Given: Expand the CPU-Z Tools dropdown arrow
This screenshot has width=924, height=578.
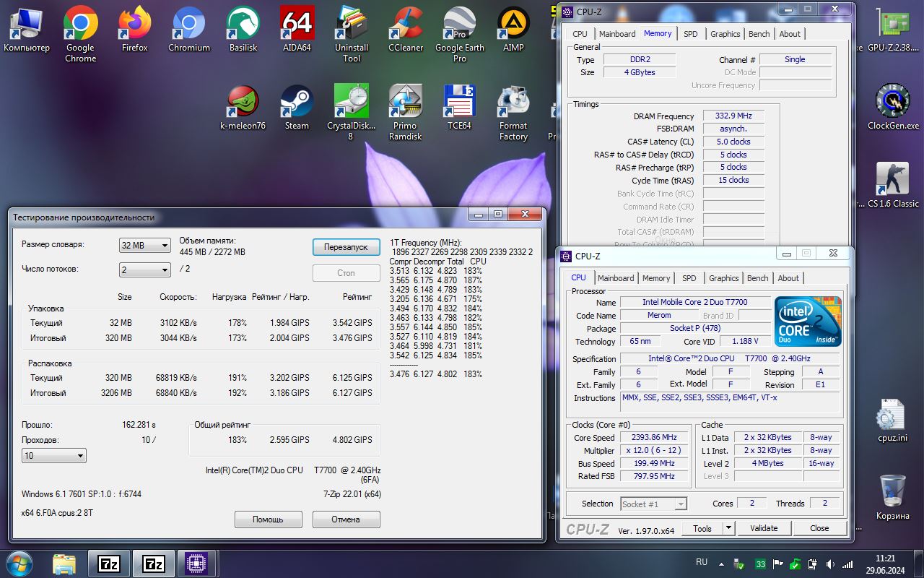Looking at the screenshot, I should point(728,528).
